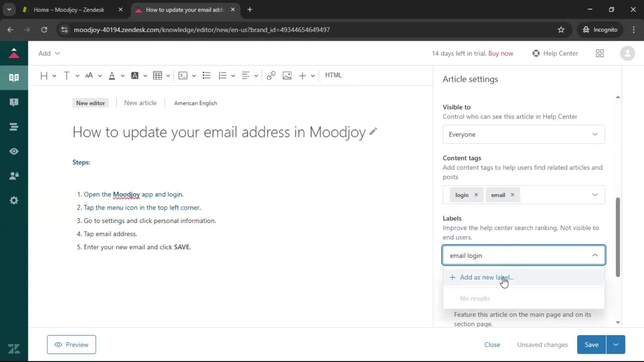The image size is (644, 362).
Task: Apply bulleted list formatting
Action: point(207,75)
